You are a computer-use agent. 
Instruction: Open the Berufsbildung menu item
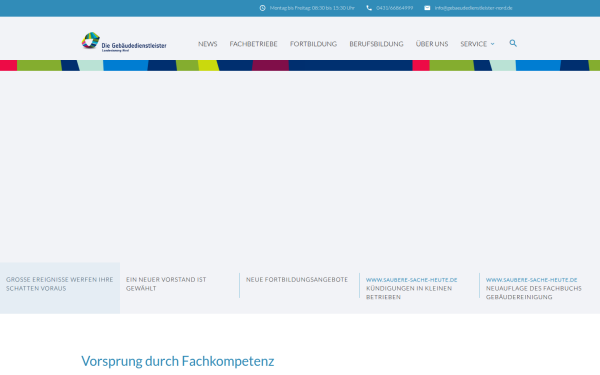pyautogui.click(x=376, y=44)
